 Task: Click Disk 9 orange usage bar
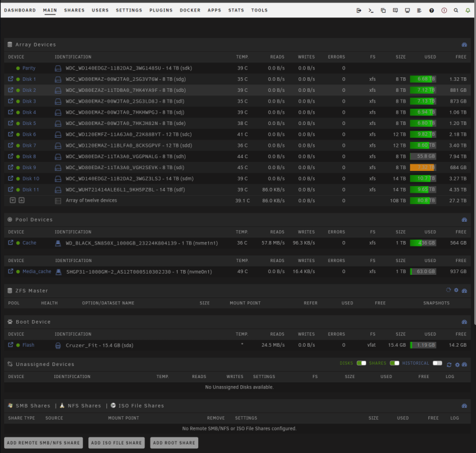[423, 167]
